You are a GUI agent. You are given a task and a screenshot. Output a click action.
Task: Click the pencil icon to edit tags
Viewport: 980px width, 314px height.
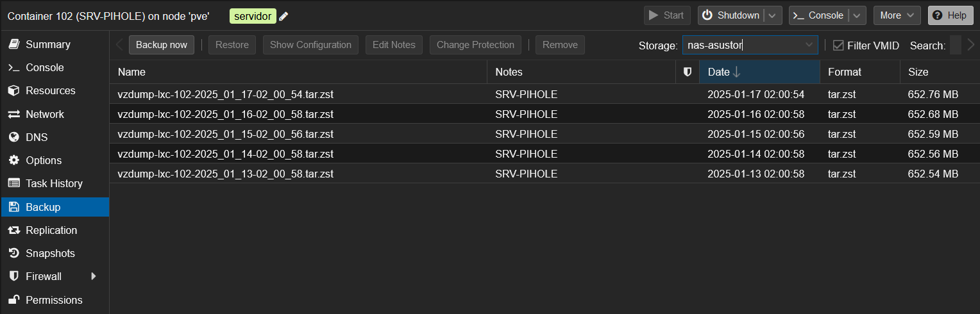[283, 16]
